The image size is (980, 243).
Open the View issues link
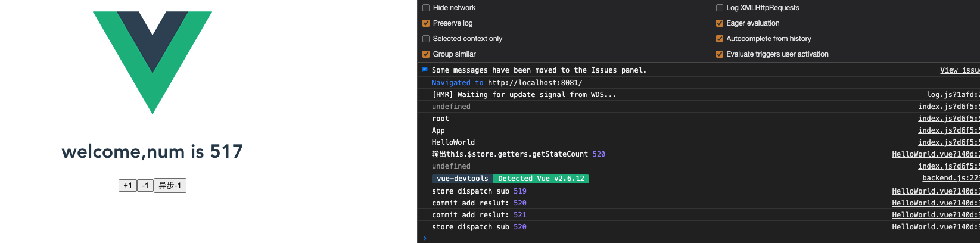click(960, 70)
